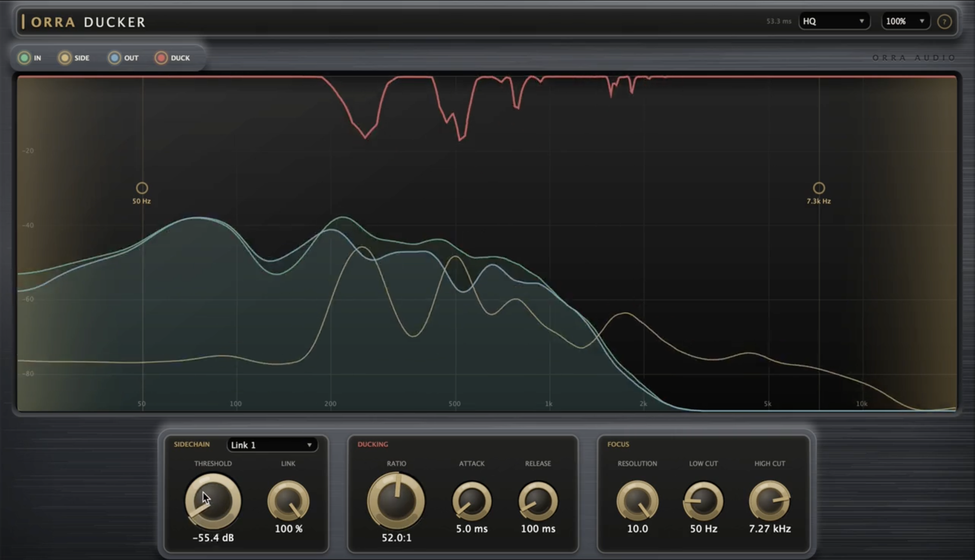Click the 53.3 ms latency readout
The height and width of the screenshot is (560, 975).
coord(779,21)
